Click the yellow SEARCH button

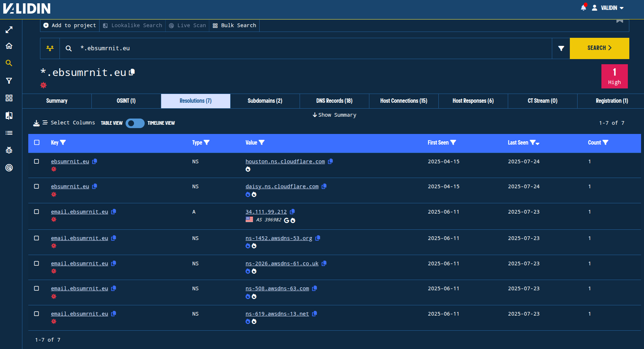point(599,48)
